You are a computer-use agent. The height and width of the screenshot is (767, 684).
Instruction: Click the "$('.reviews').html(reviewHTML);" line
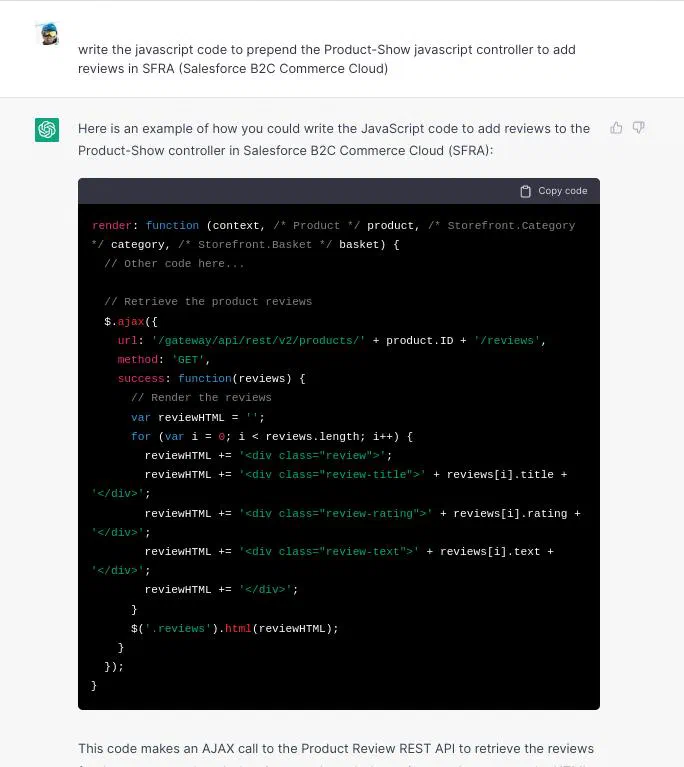(234, 629)
